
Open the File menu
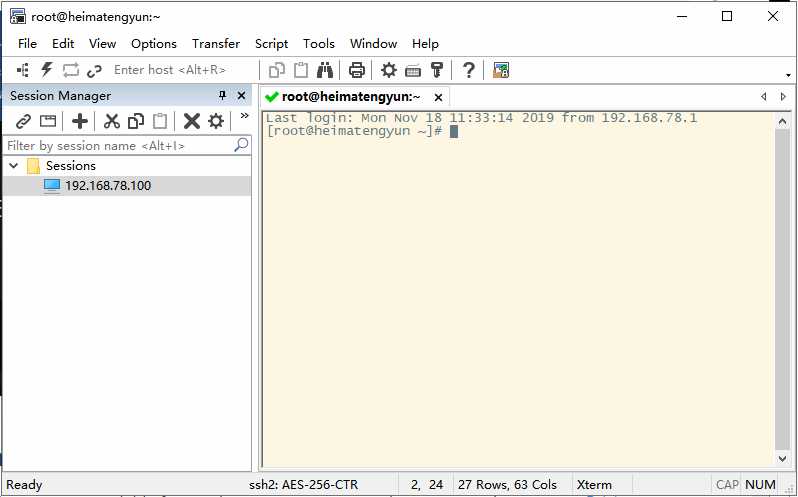[x=27, y=44]
